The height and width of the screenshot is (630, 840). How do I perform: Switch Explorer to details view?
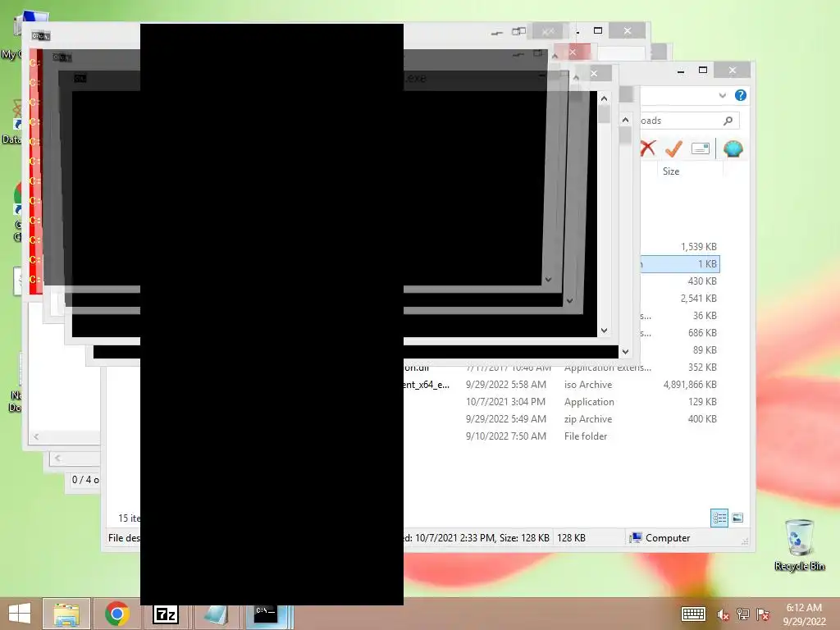pyautogui.click(x=719, y=518)
